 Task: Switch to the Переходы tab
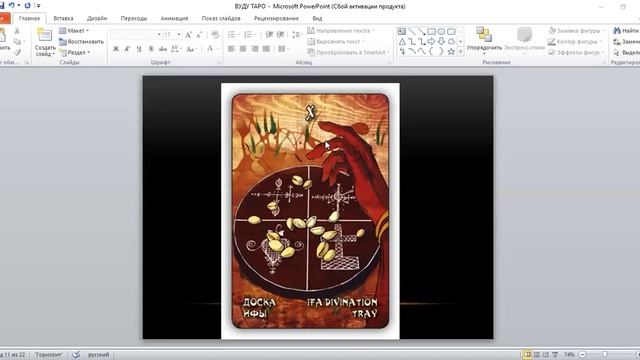click(x=134, y=18)
